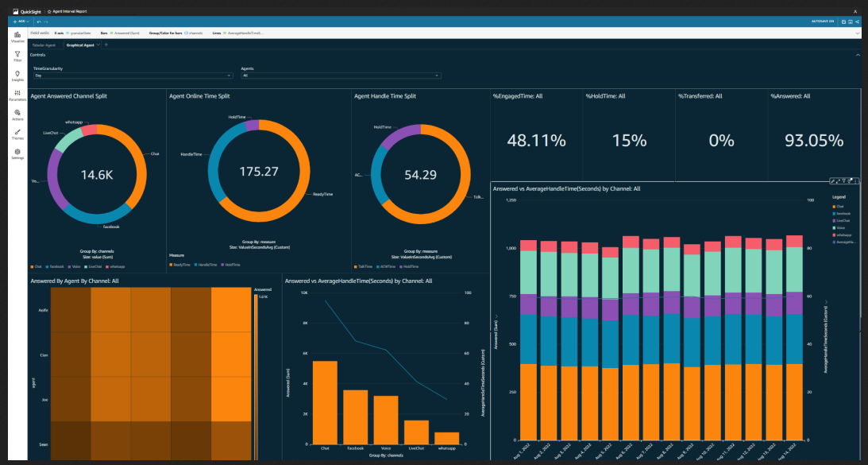Screen dimensions: 868x465
Task: Open the three-dot menu on selected visual
Action: coord(855,181)
